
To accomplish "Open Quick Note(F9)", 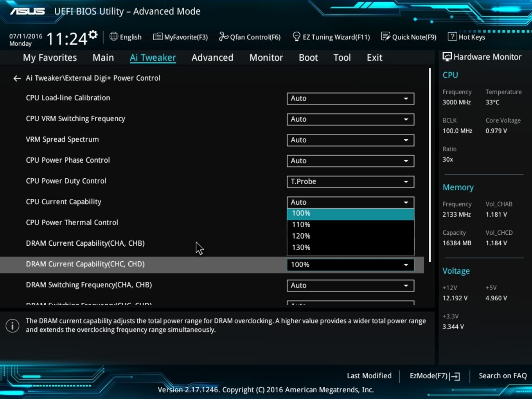I will (409, 37).
